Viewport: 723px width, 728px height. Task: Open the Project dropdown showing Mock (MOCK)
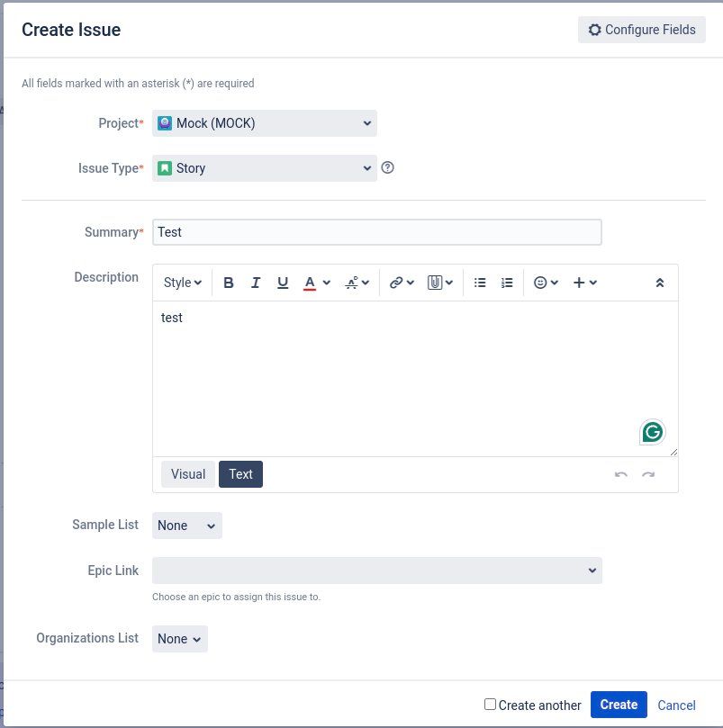point(265,123)
